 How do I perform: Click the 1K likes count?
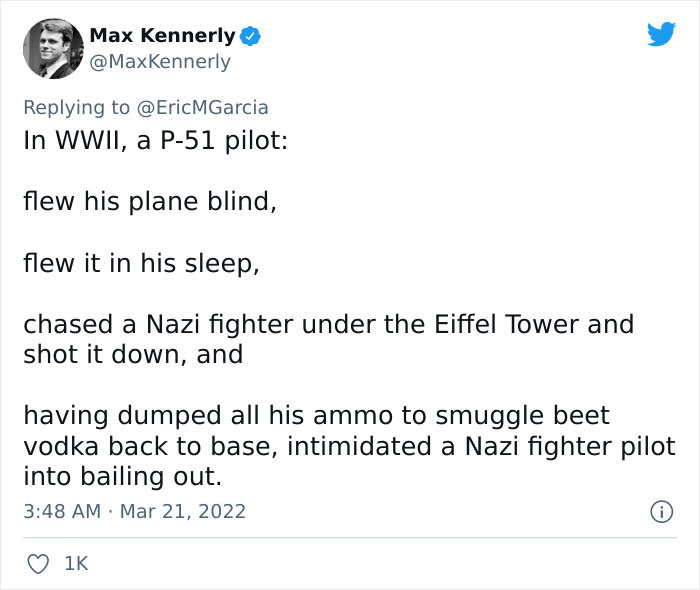76,564
